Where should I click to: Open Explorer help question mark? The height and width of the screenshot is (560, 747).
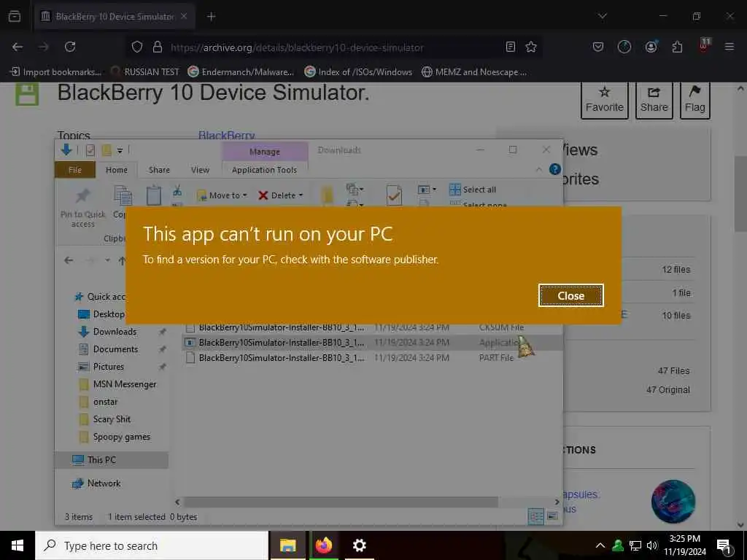[x=554, y=169]
